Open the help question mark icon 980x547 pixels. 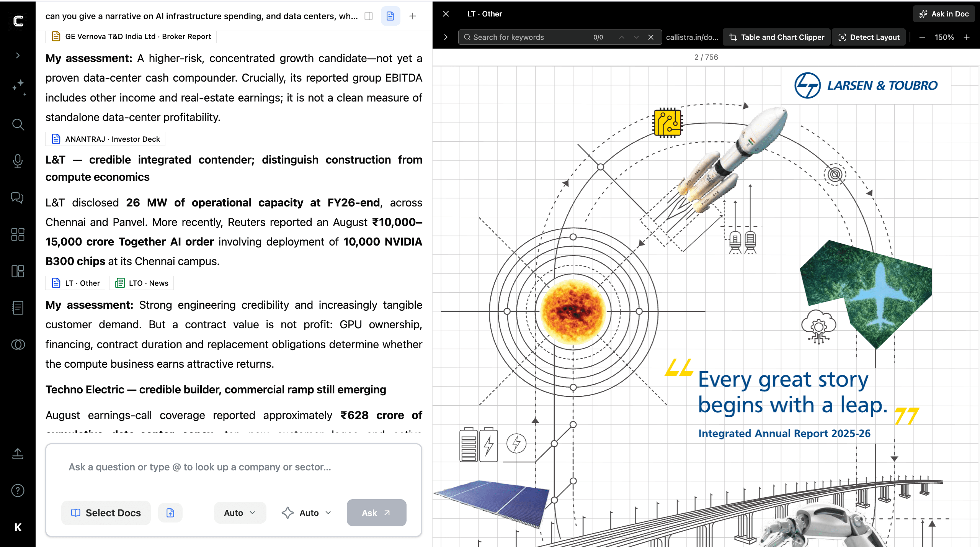coord(18,491)
